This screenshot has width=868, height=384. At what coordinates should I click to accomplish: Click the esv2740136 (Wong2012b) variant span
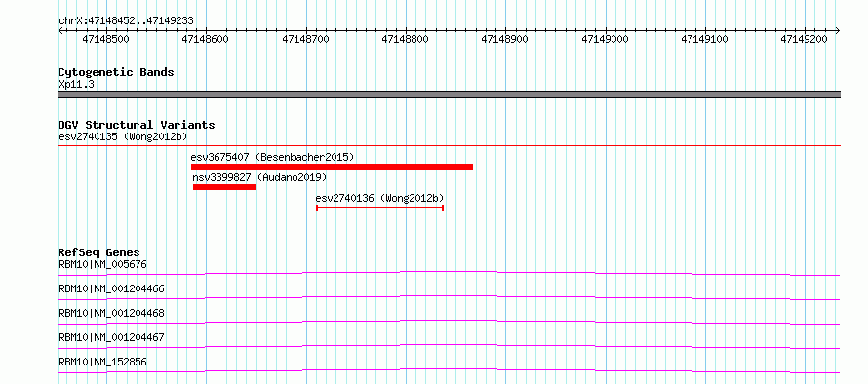point(379,208)
